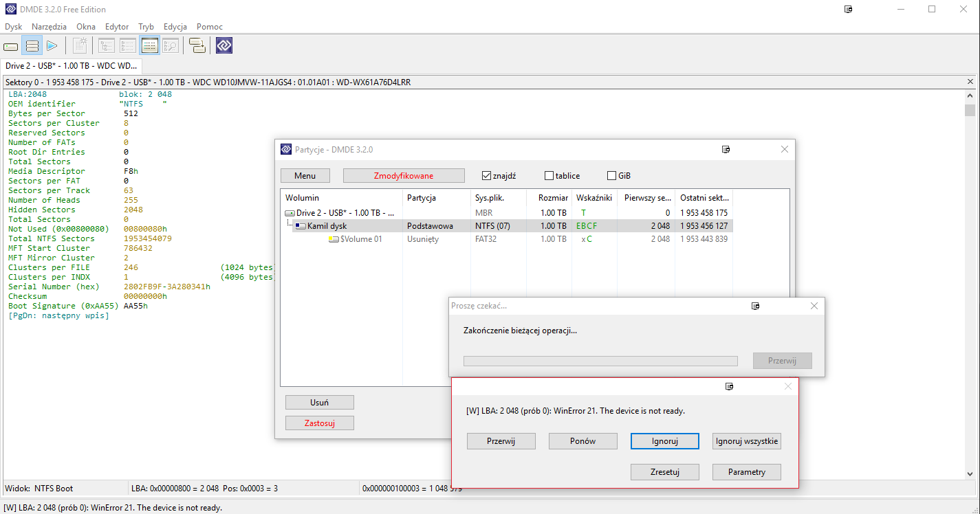Click the MFT Start Cluster value 786432

(x=138, y=248)
